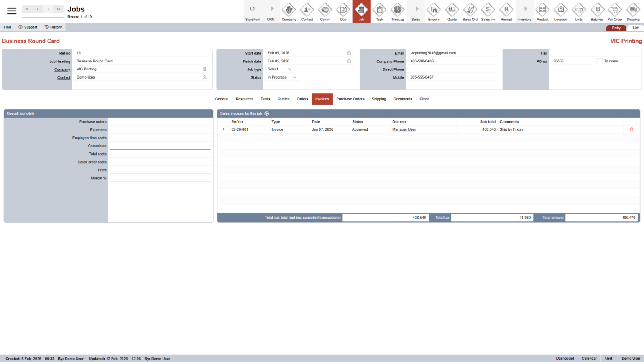
Task: Delete invoice 02-26-001 with trash icon
Action: 631,129
